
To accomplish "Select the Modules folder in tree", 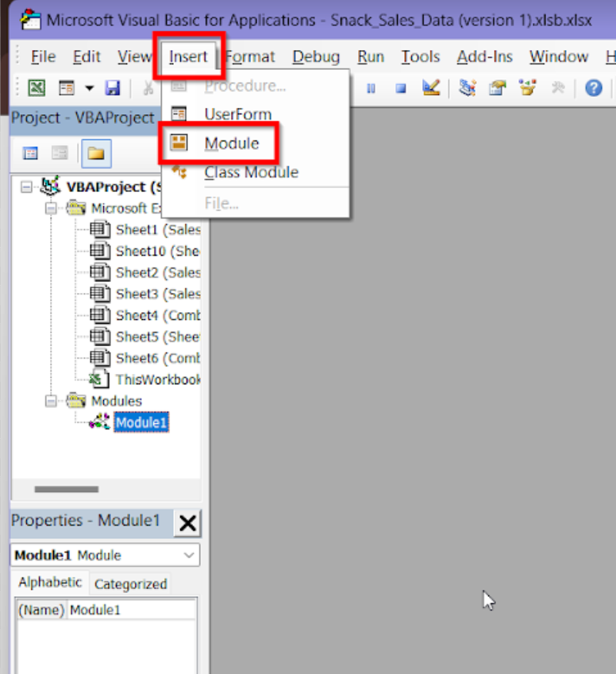I will click(117, 402).
